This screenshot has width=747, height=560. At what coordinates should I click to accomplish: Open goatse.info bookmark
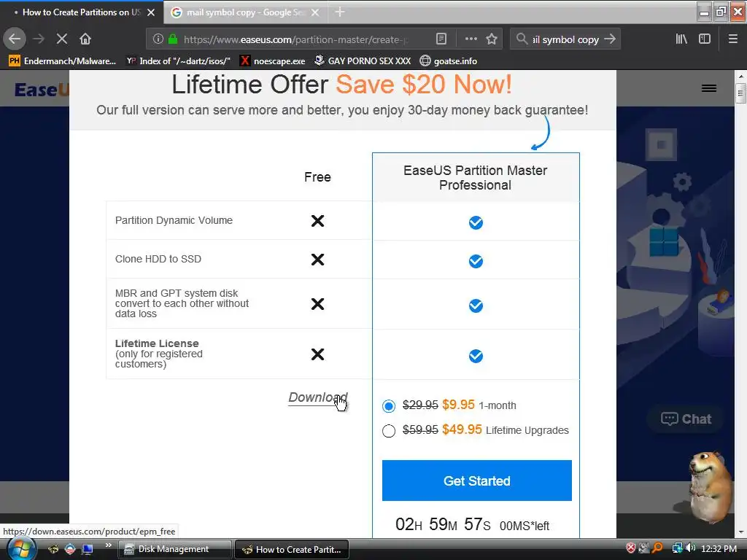(449, 61)
